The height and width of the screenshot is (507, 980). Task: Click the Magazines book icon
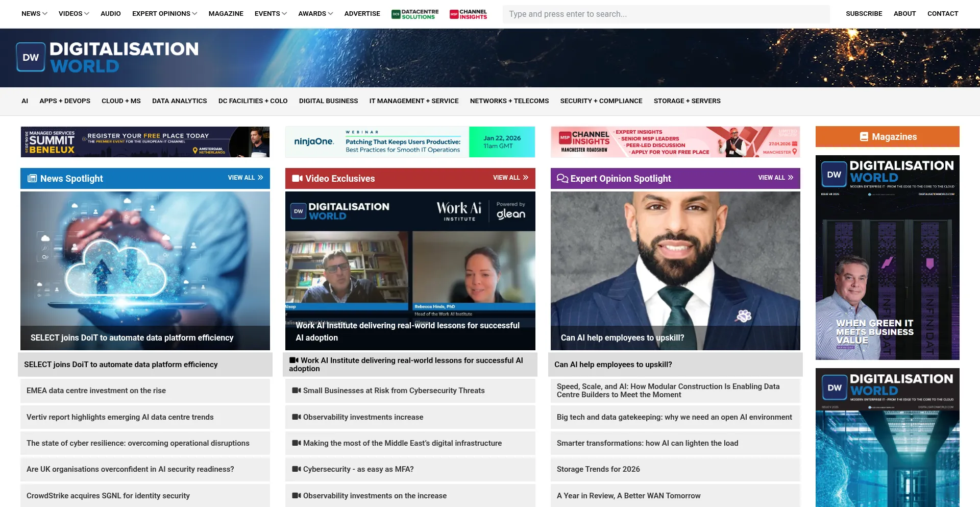tap(864, 136)
